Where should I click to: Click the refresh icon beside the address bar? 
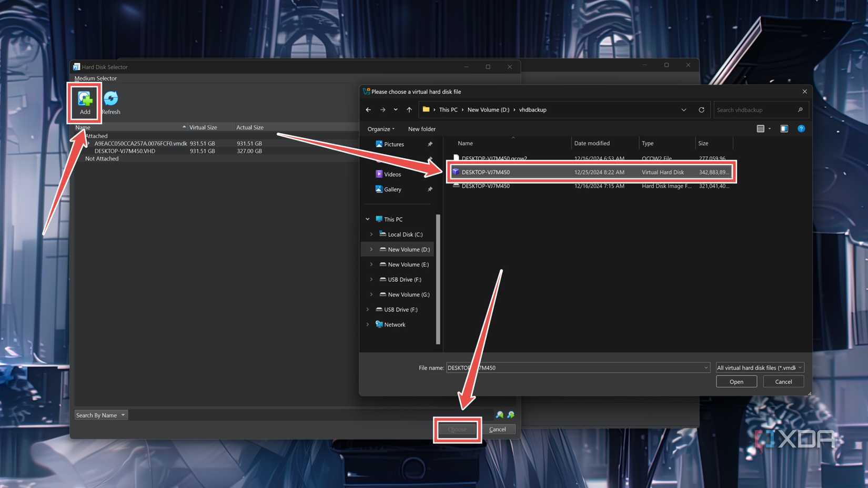(702, 109)
